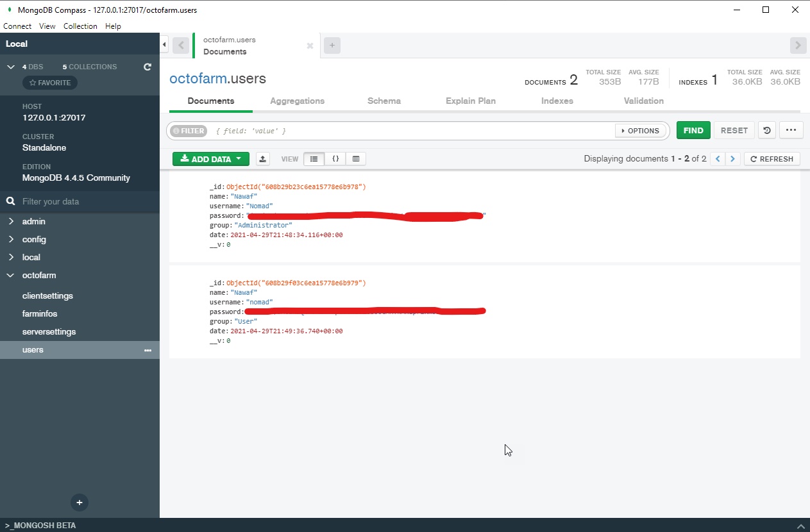Open more options via the ellipsis icon
810x532 pixels.
click(x=791, y=130)
